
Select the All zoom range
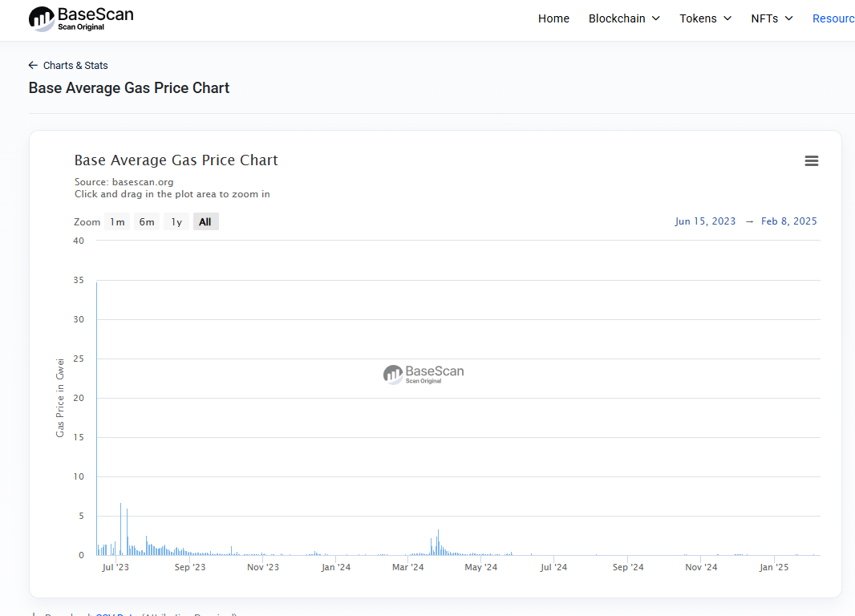(205, 222)
